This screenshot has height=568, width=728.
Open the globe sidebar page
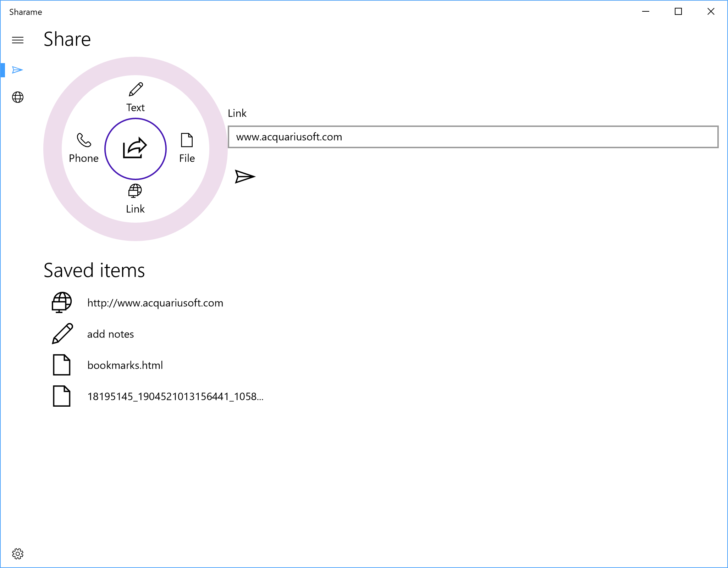(18, 97)
